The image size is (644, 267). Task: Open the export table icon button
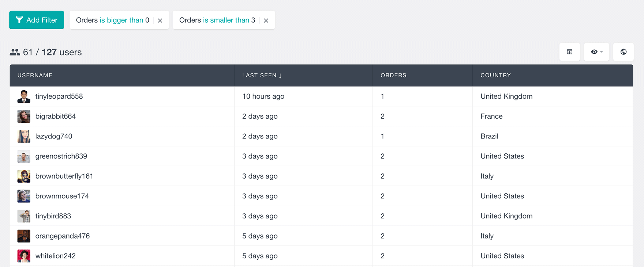tap(569, 52)
